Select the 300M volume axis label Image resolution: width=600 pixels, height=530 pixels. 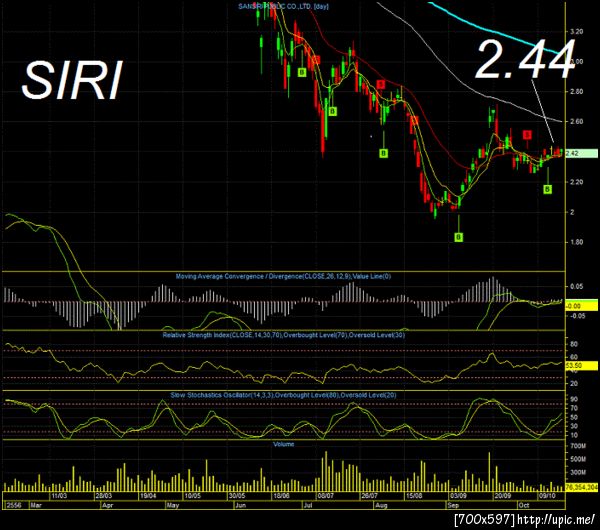click(x=578, y=473)
